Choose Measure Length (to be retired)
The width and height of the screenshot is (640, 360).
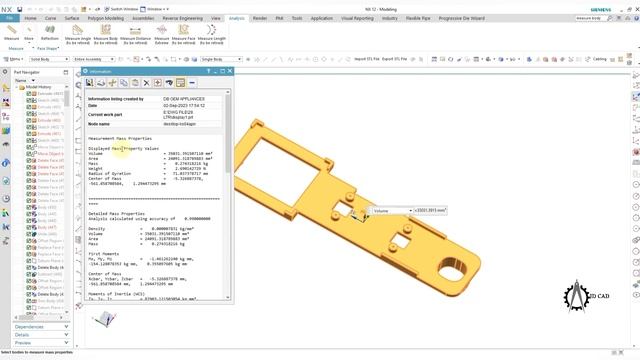(211, 34)
